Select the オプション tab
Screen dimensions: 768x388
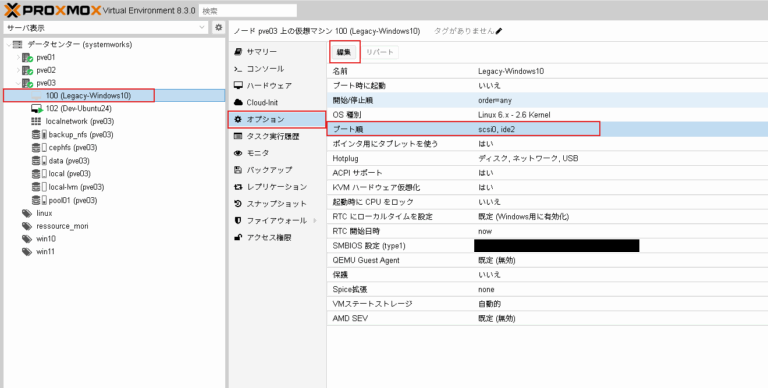pyautogui.click(x=277, y=119)
